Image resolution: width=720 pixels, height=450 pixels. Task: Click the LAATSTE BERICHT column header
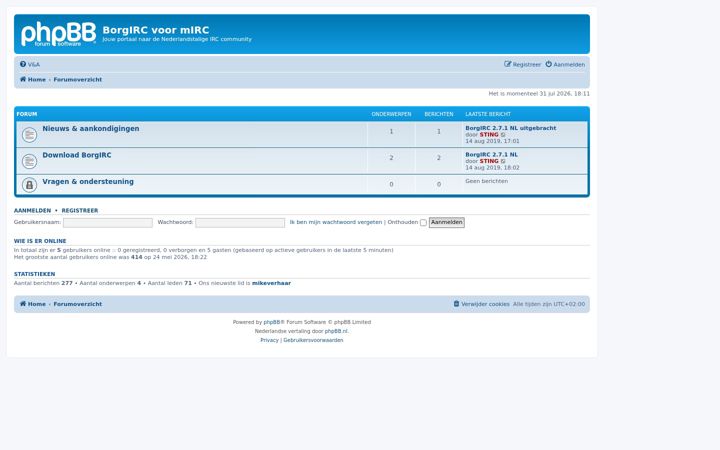(x=488, y=114)
